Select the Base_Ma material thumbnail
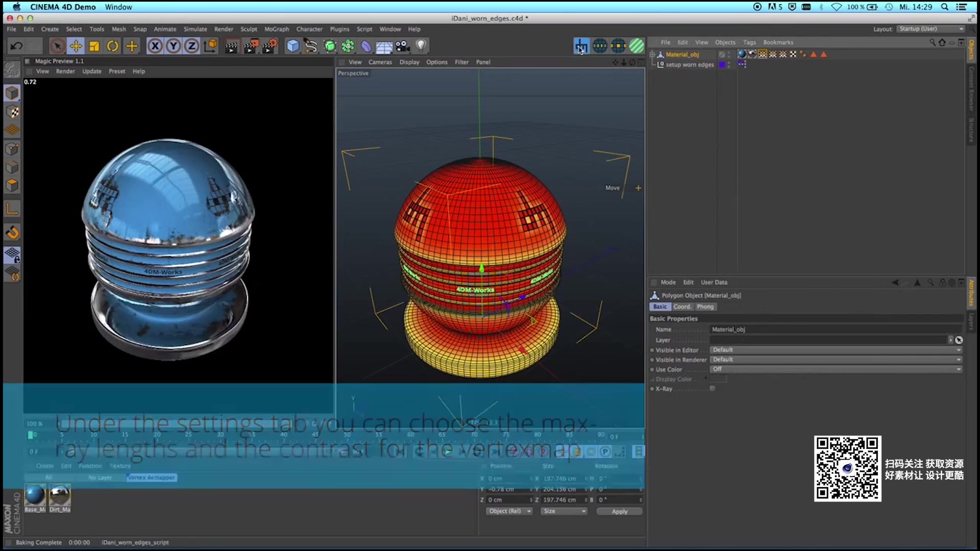 click(x=35, y=495)
